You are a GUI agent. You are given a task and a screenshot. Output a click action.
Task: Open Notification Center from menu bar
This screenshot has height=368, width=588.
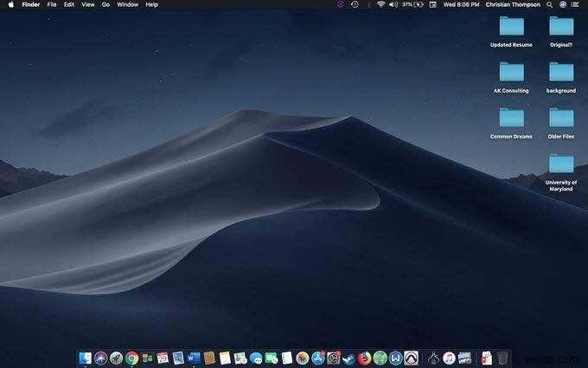tap(574, 4)
